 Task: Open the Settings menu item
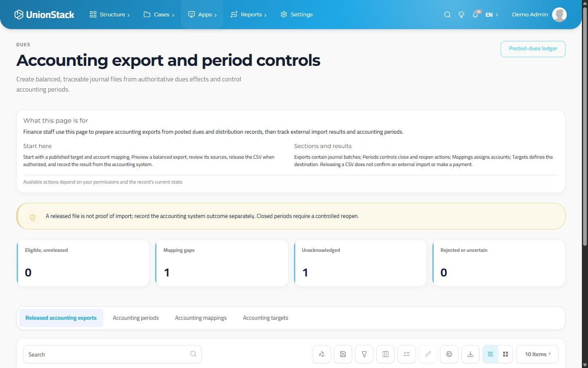coord(297,15)
